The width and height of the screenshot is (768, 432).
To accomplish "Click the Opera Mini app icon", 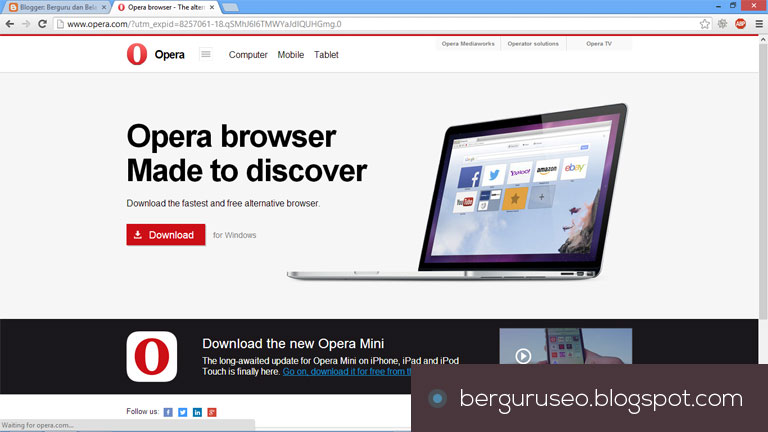I will (152, 357).
